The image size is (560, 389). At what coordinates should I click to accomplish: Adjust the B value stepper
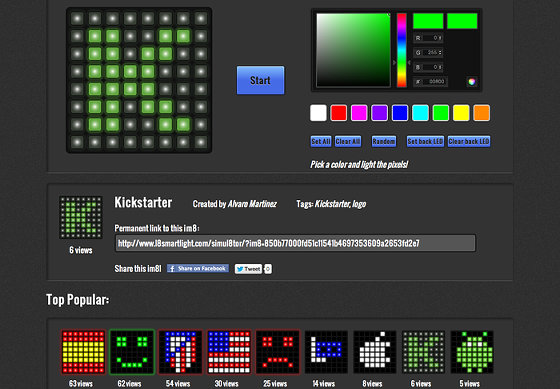click(440, 67)
